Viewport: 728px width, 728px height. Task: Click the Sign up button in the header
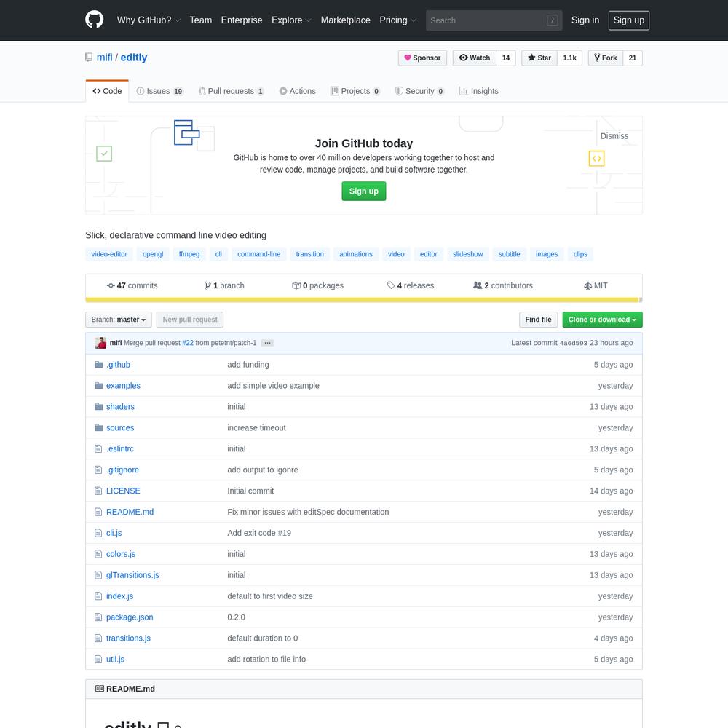pos(629,20)
